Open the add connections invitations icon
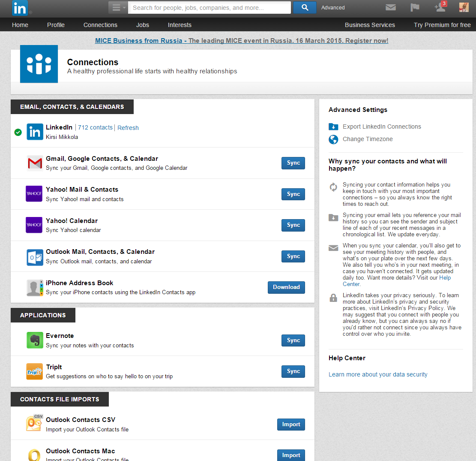The image size is (476, 461). coord(440,7)
